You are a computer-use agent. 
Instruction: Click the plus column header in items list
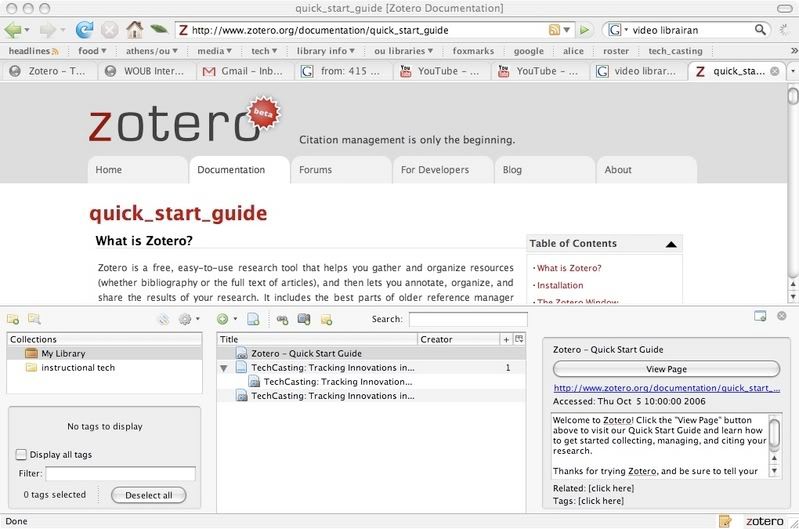pos(506,339)
